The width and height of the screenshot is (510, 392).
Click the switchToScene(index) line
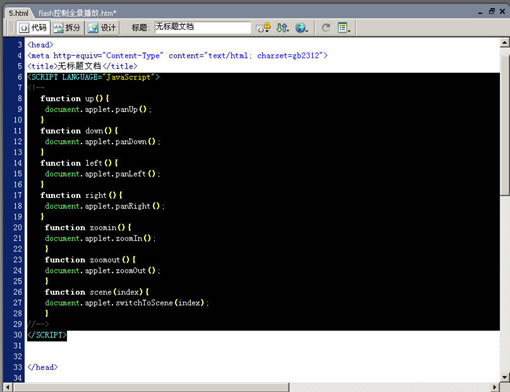[x=127, y=303]
